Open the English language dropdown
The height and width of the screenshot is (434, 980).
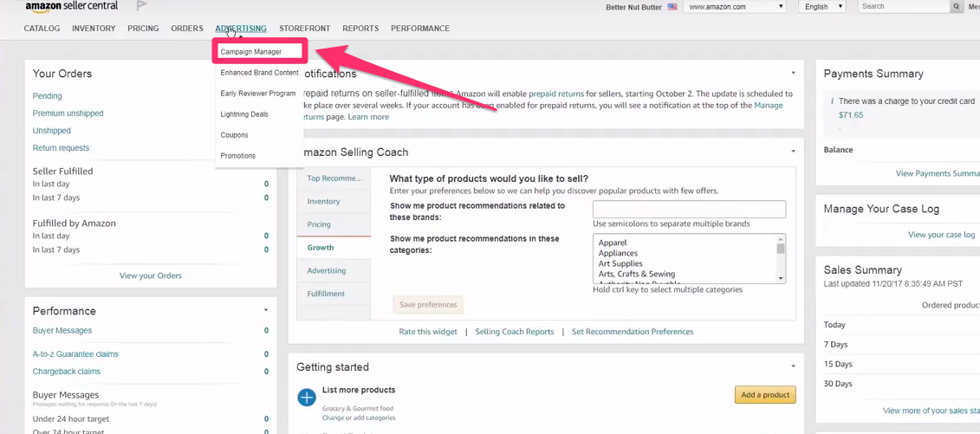click(821, 7)
